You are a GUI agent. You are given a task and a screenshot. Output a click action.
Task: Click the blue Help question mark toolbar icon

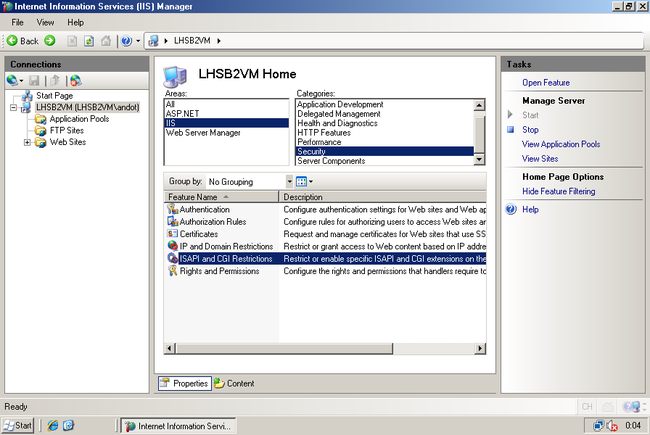(x=126, y=41)
